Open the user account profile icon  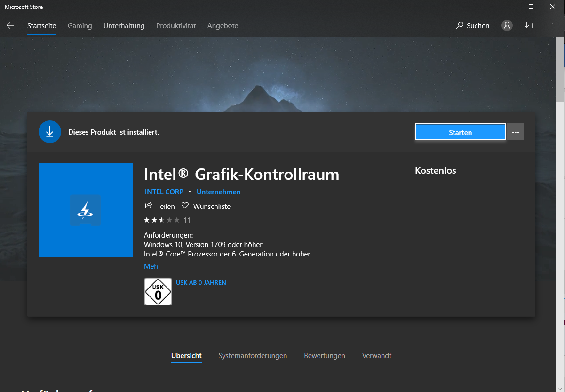[x=507, y=25]
